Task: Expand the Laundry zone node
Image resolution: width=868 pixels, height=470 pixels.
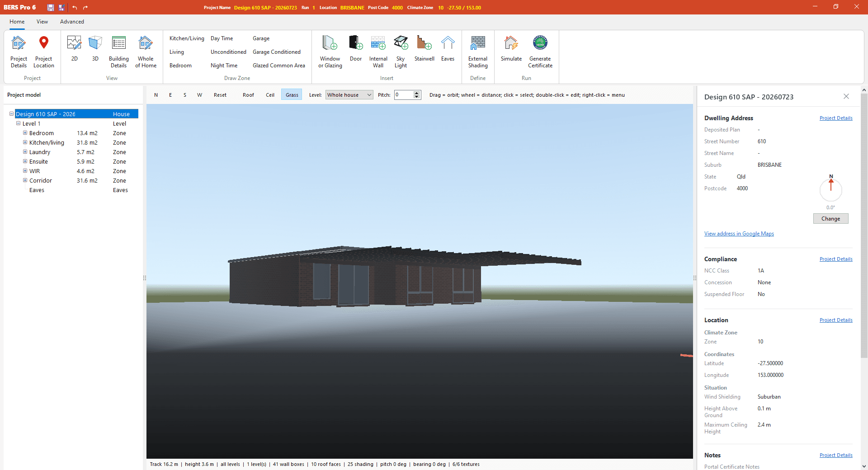Action: coord(25,152)
